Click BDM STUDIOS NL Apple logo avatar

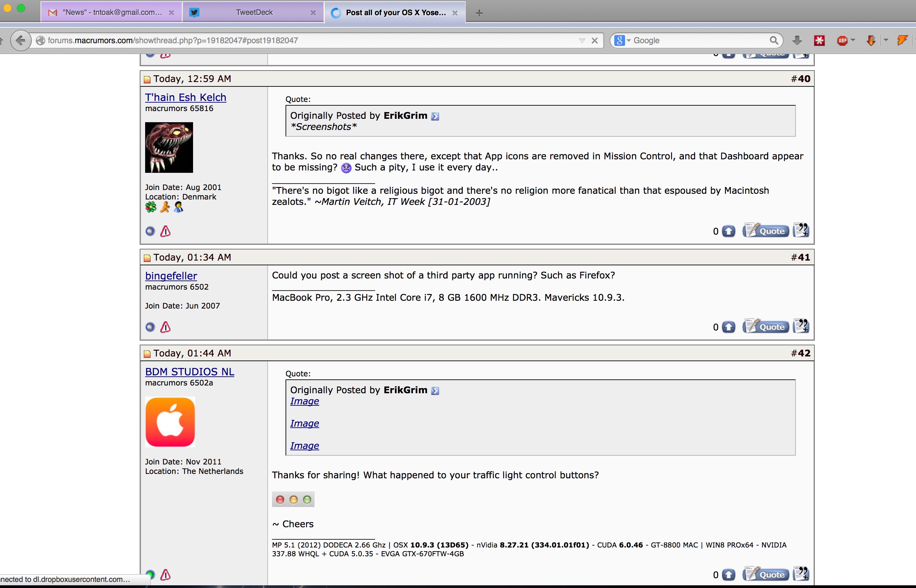pyautogui.click(x=170, y=422)
